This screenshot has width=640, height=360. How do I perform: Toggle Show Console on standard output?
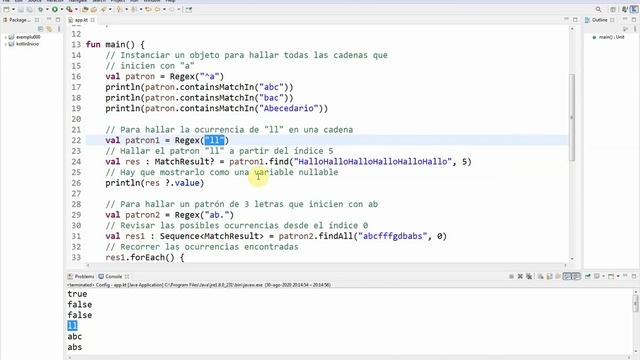tap(567, 276)
